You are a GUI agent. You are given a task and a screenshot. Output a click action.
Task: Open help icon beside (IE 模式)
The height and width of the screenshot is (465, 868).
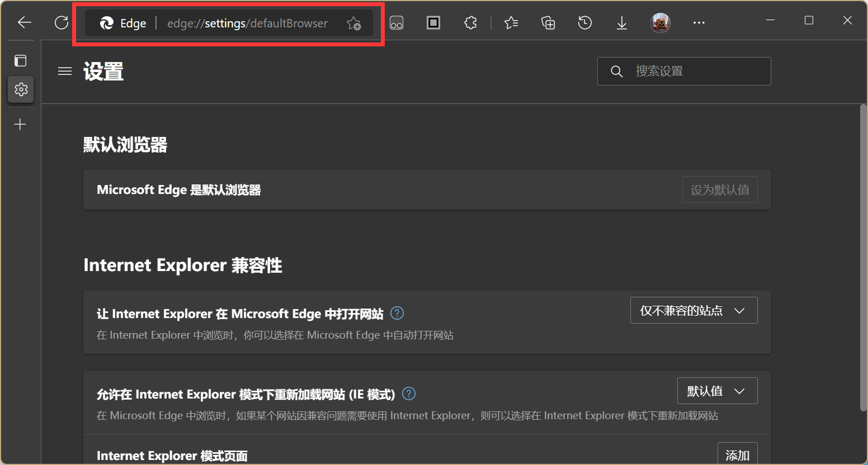409,393
